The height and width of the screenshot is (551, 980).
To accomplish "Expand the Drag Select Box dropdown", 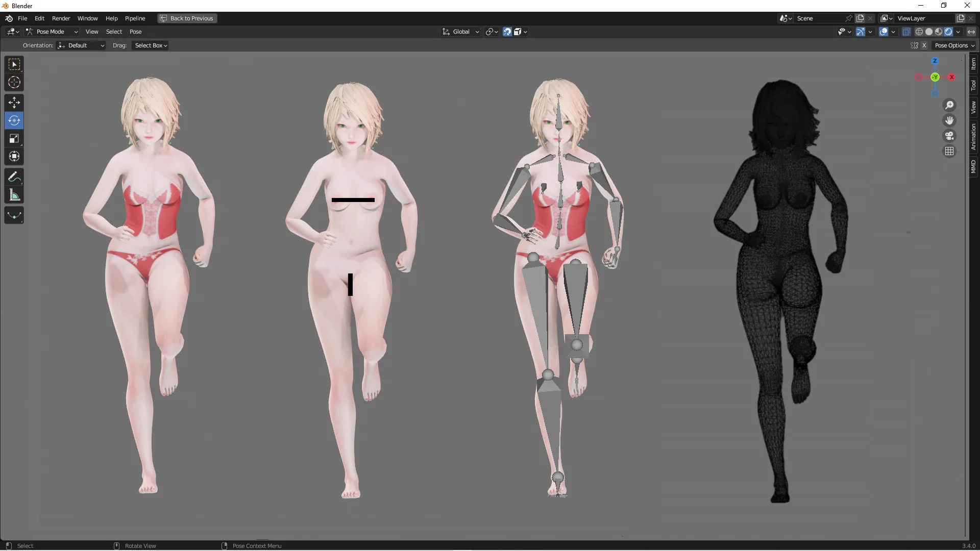I will pos(150,45).
